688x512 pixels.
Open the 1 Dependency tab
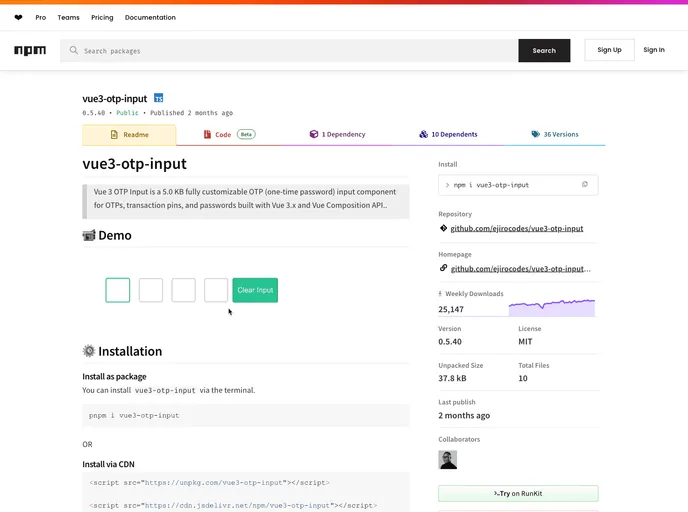337,134
